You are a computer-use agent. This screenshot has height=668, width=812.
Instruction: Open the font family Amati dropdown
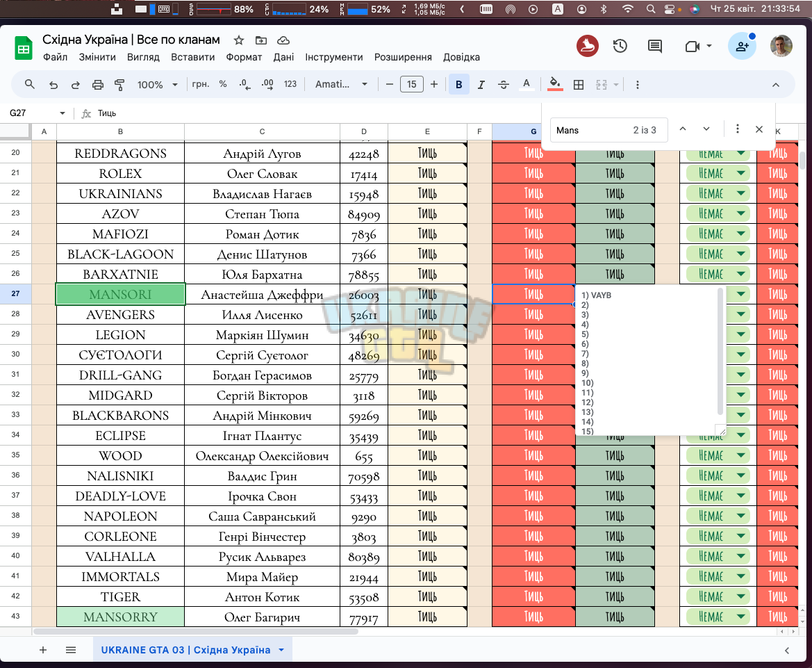click(x=341, y=85)
